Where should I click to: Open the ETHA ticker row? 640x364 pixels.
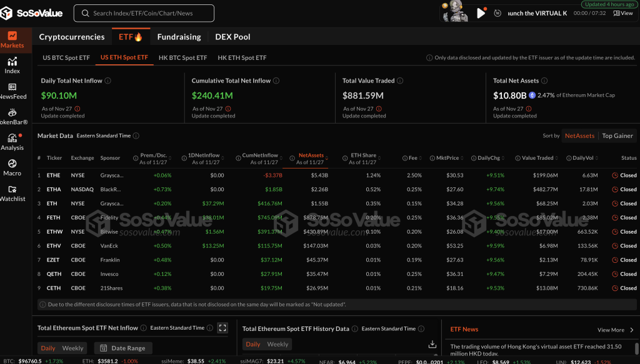(337, 190)
